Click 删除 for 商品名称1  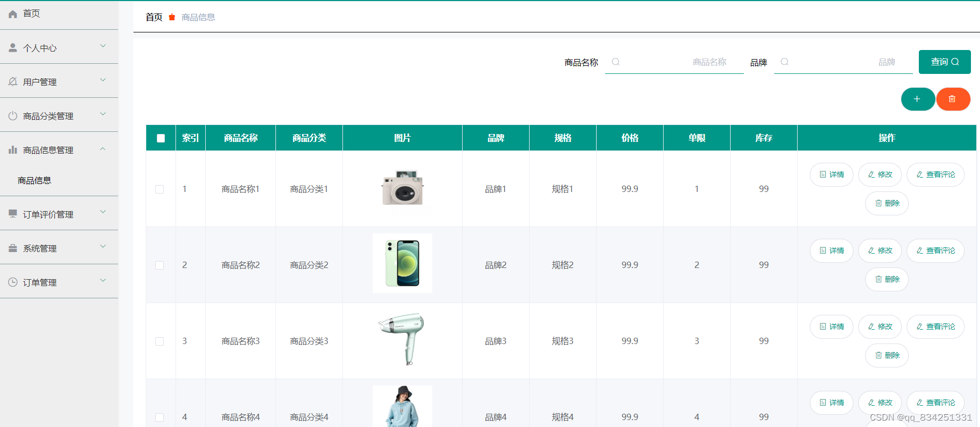pyautogui.click(x=887, y=203)
